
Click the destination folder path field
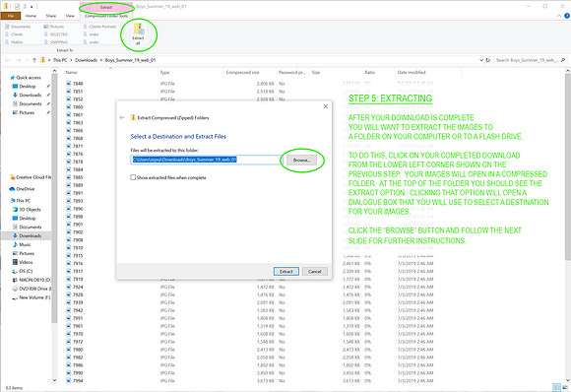[206, 160]
